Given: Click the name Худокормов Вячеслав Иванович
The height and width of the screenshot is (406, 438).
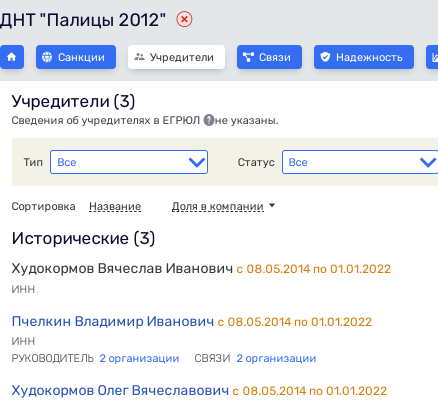Looking at the screenshot, I should point(122,268).
